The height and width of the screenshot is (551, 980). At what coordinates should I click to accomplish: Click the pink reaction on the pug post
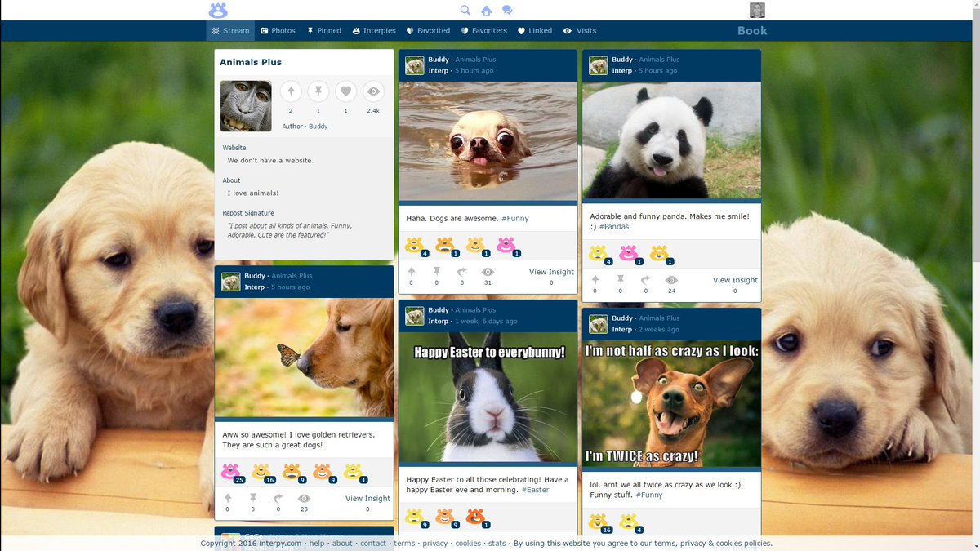tap(506, 246)
